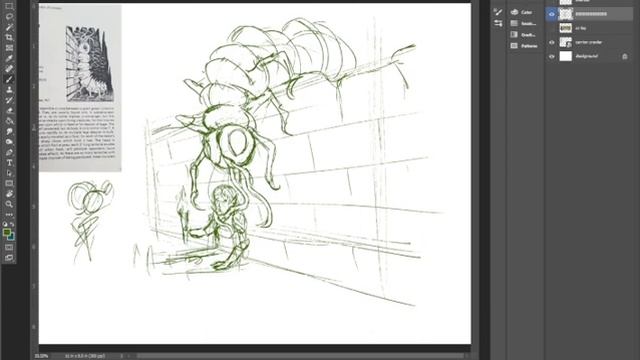Screen dimensions: 640x360
Task: Select the Path Selection tool
Action: [9, 173]
